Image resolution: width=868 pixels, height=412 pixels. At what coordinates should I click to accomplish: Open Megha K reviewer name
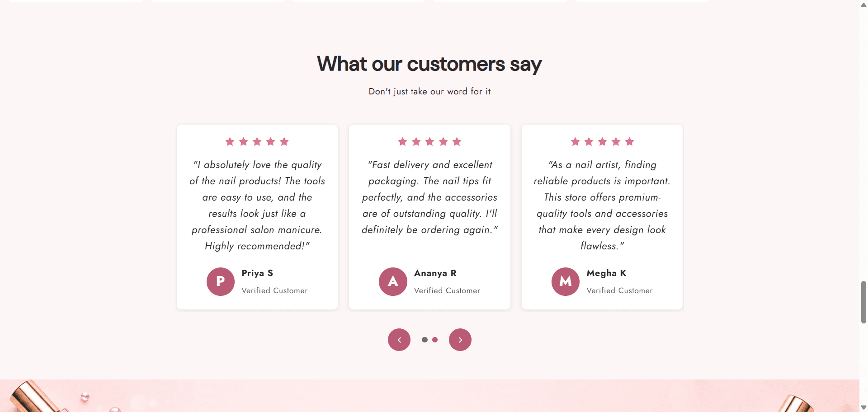click(606, 273)
